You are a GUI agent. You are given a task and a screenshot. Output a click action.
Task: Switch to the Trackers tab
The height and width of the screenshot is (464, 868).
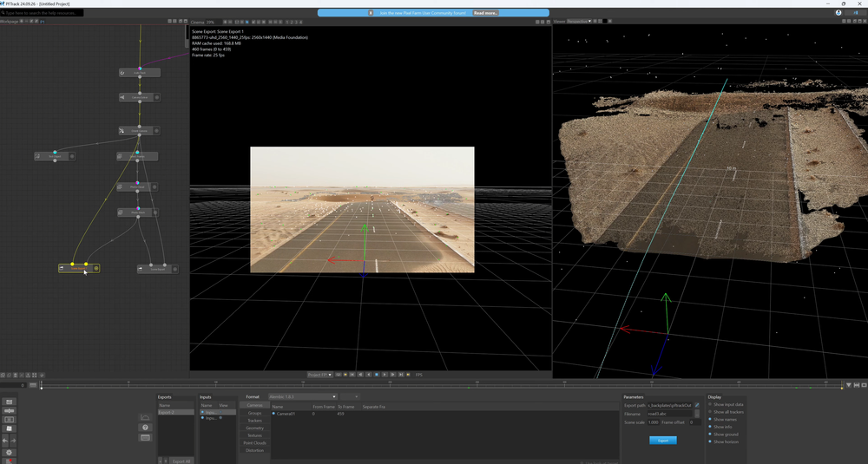pos(254,420)
